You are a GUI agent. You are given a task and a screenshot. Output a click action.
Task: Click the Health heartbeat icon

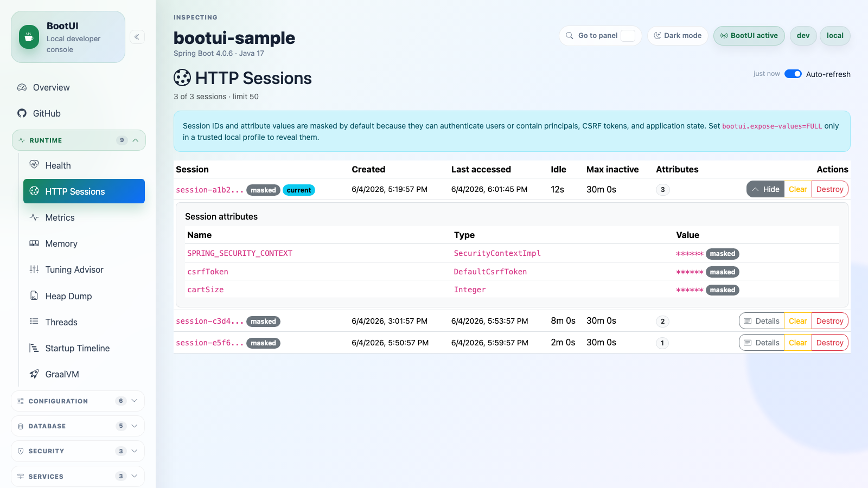click(x=34, y=165)
